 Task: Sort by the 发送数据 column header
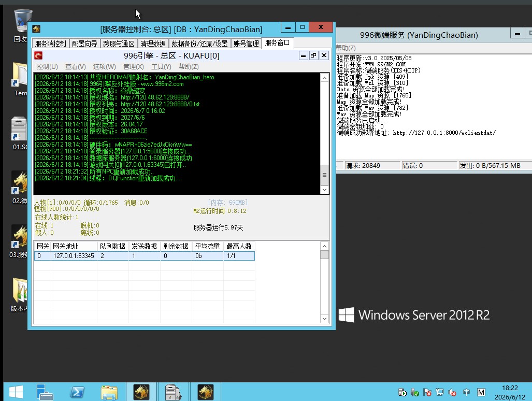144,246
